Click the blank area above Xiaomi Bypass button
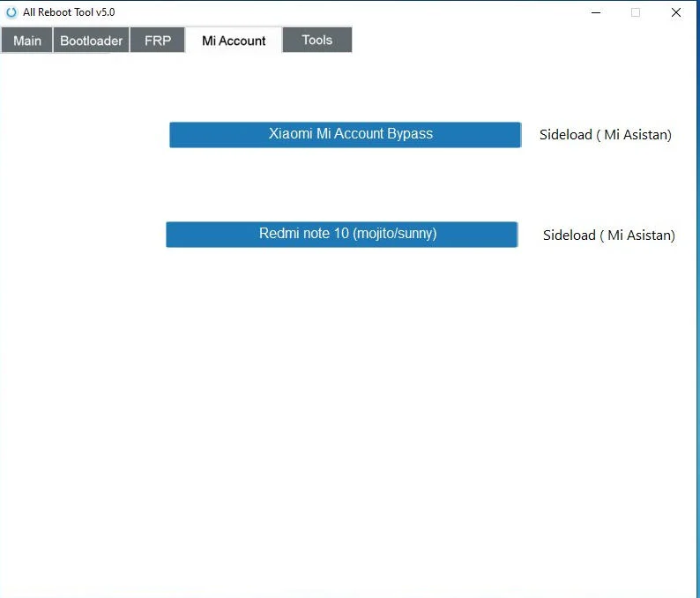This screenshot has height=598, width=700. point(344,88)
